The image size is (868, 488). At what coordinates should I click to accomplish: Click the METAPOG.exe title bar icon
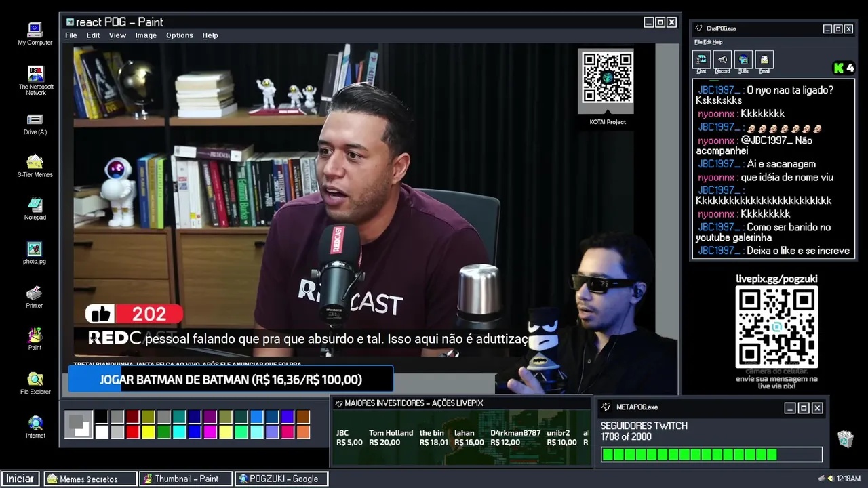pos(606,407)
